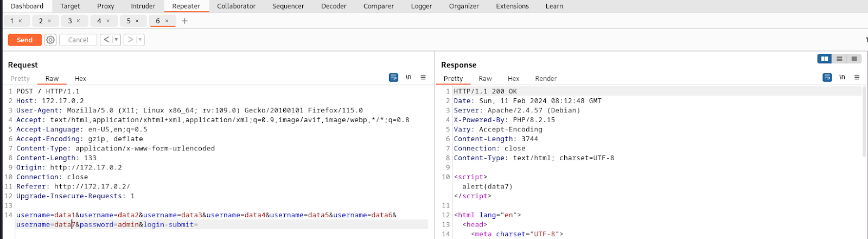Open the Request options menu
The width and height of the screenshot is (868, 239).
(423, 78)
